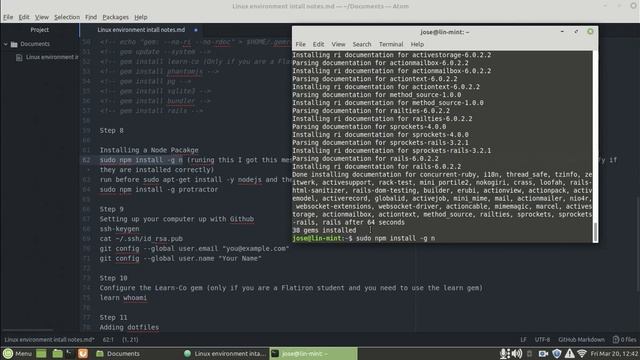This screenshot has height=360, width=640.
Task: Click the UTF-8 encoding selector
Action: tap(542, 340)
